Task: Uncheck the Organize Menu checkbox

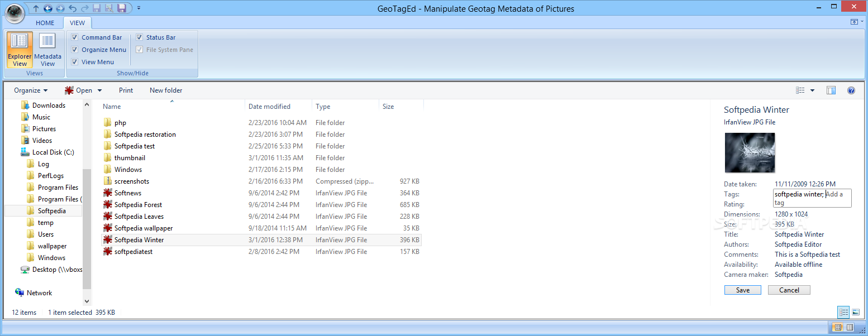Action: coord(75,50)
